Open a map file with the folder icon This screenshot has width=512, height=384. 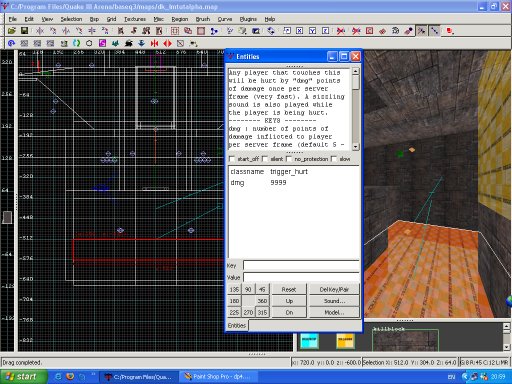[12, 31]
